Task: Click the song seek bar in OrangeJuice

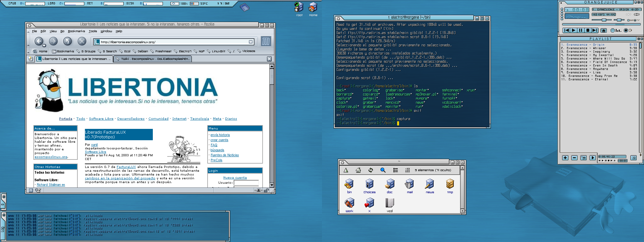Action: coord(601,24)
